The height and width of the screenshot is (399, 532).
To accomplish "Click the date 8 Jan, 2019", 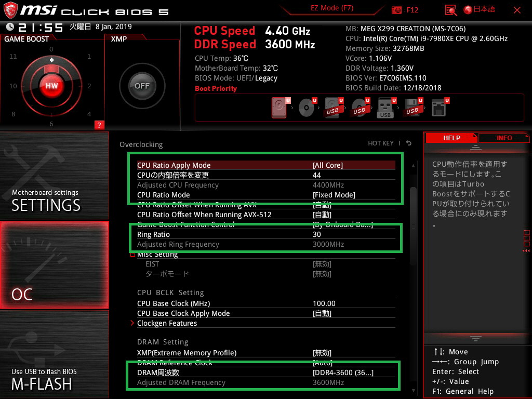I will pyautogui.click(x=113, y=26).
